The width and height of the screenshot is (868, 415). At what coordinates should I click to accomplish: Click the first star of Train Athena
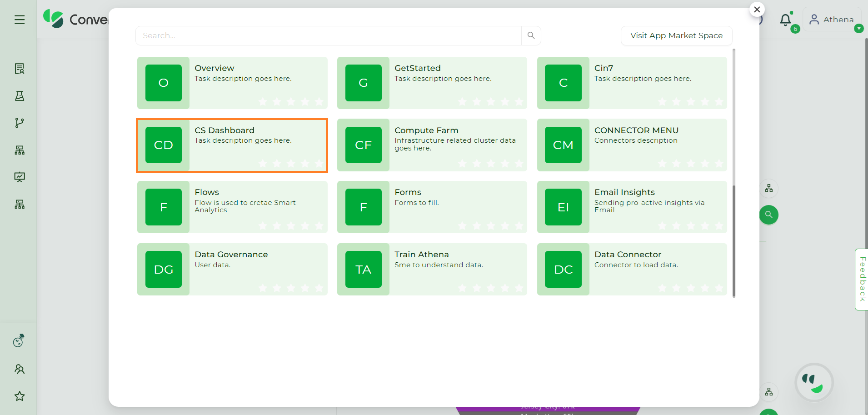coord(462,288)
